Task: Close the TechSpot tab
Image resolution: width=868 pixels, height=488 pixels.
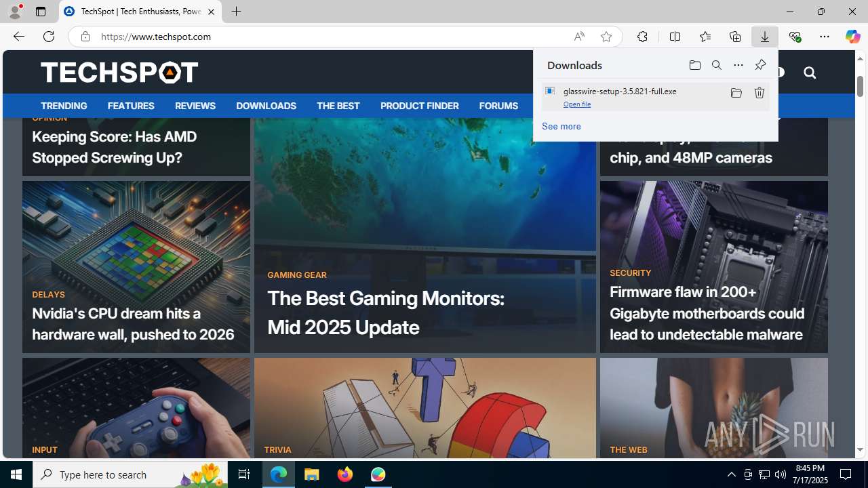Action: tap(211, 12)
